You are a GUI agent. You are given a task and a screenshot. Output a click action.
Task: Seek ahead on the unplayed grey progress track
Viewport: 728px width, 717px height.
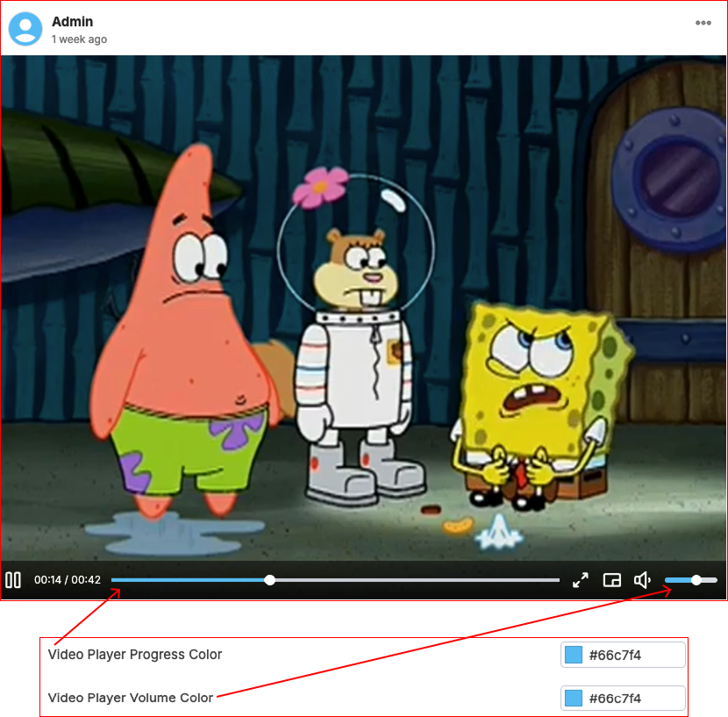point(421,580)
